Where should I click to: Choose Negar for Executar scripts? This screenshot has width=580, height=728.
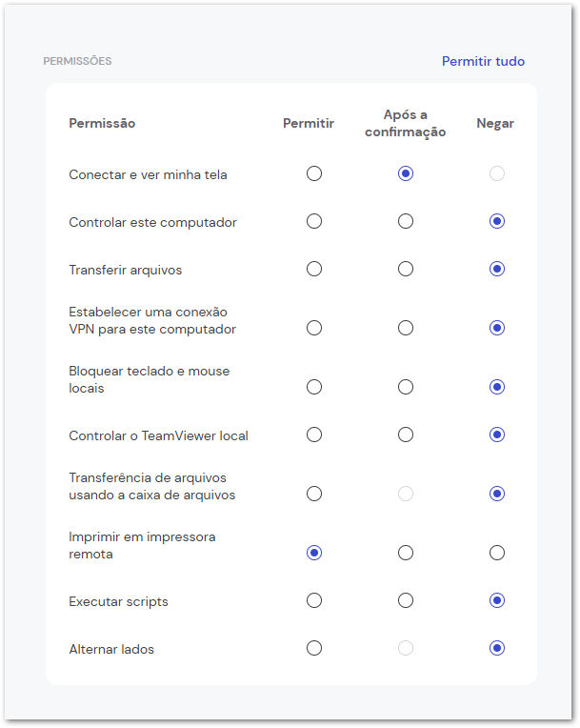(x=497, y=600)
